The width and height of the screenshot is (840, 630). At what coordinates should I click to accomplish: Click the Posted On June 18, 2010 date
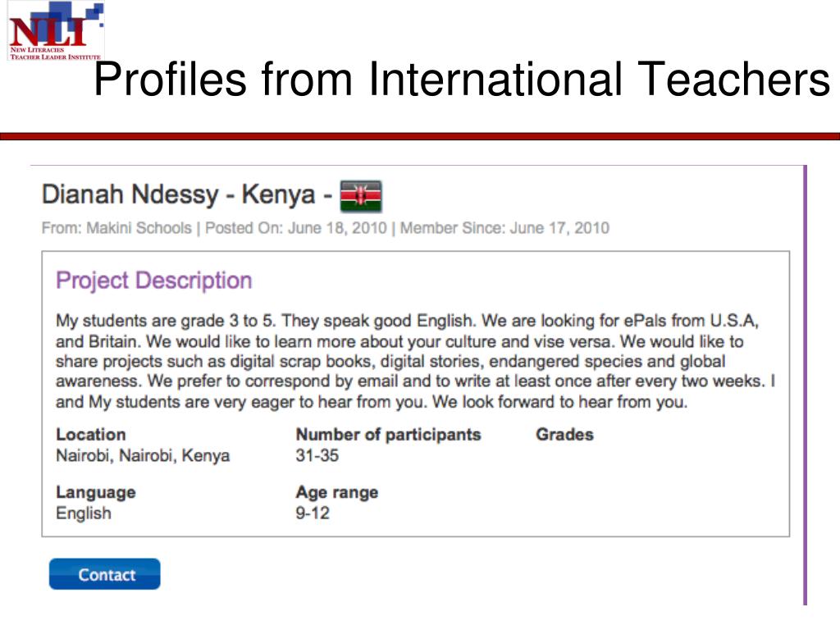(295, 228)
